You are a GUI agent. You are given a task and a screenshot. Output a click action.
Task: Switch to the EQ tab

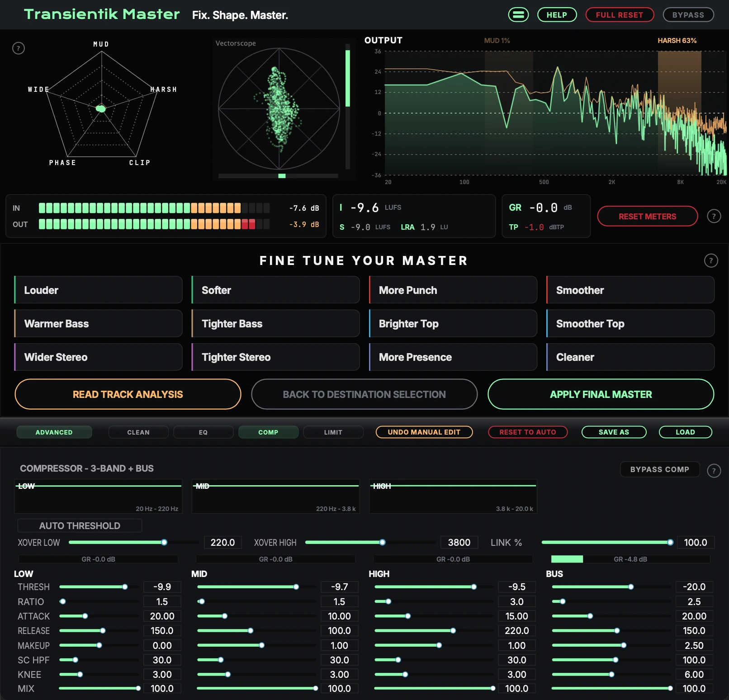[x=204, y=432]
